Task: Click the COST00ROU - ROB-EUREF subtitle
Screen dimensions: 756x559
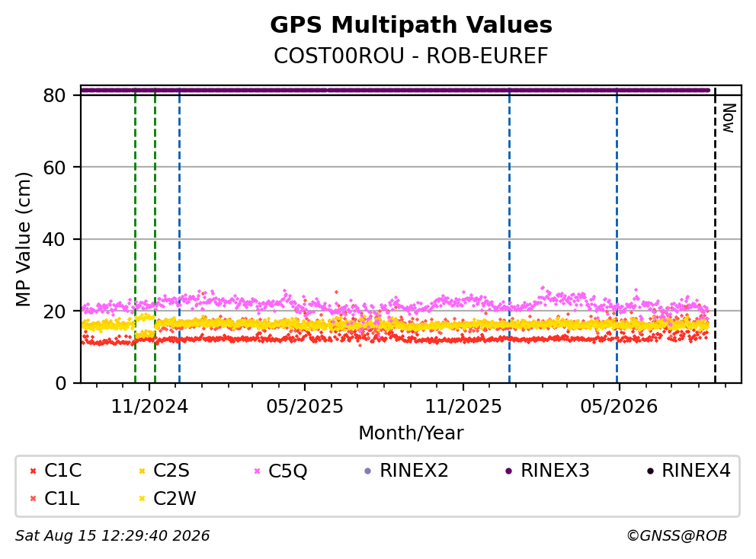Action: coord(412,56)
